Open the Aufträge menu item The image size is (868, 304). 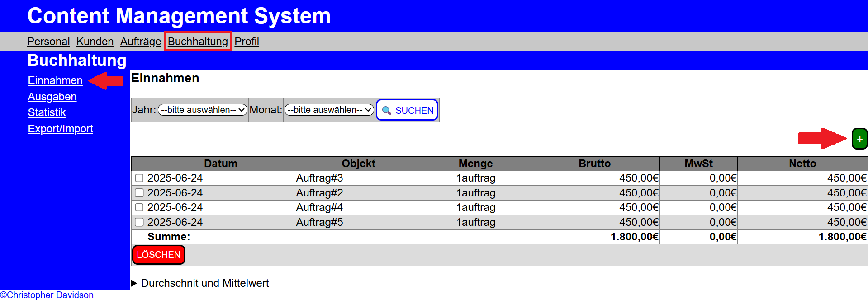(141, 42)
